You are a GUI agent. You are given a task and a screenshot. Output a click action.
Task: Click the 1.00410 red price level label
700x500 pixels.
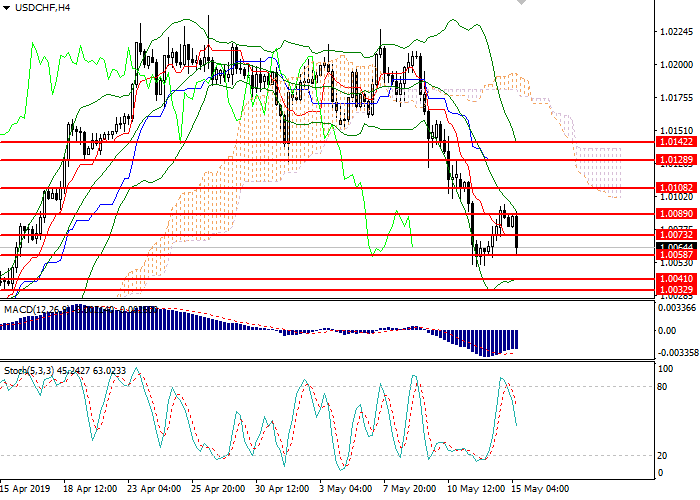point(677,278)
